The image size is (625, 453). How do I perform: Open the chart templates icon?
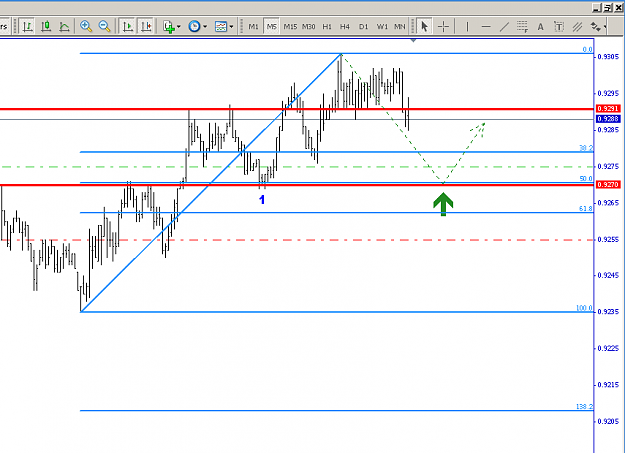pyautogui.click(x=220, y=26)
